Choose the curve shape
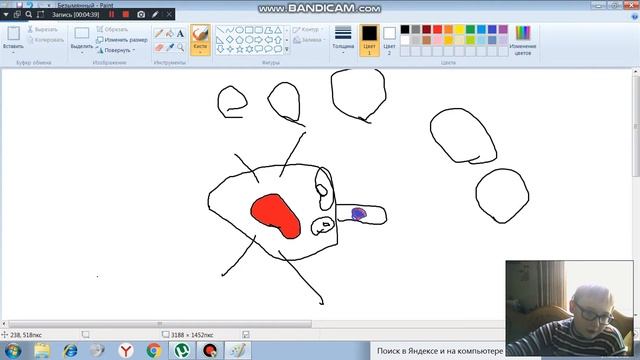Screen dimensions: 640x360 pyautogui.click(x=230, y=30)
